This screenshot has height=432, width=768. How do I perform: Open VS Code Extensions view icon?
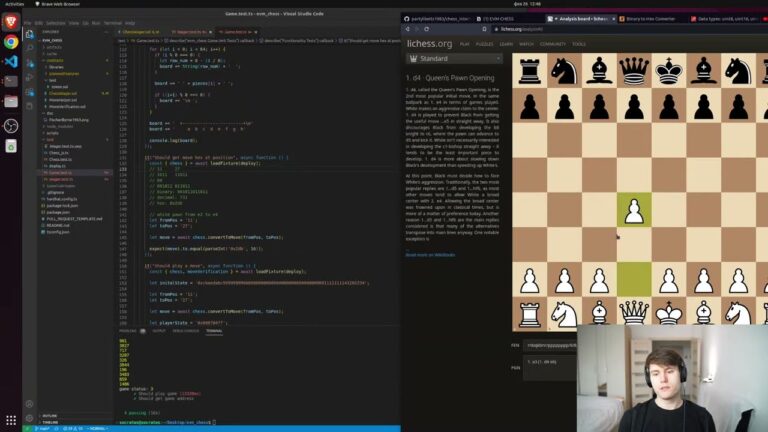pyautogui.click(x=30, y=92)
